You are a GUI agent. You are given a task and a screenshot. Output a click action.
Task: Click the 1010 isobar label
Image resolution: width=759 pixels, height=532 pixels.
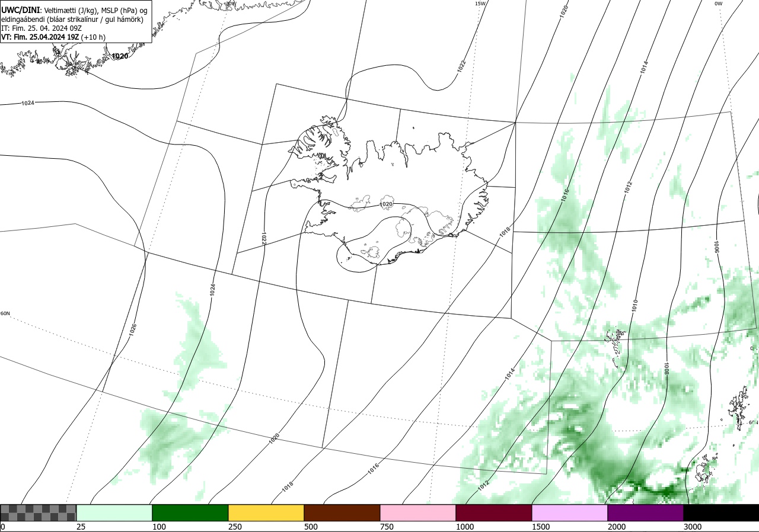coord(634,306)
